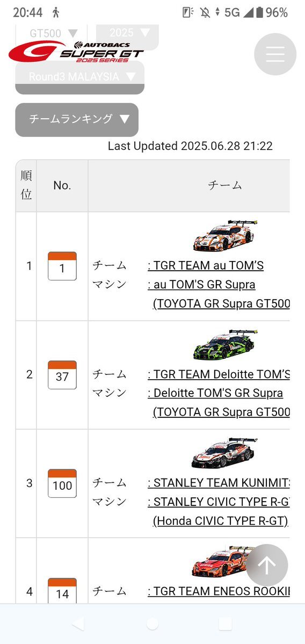Tap the green Deloitte car image
Image resolution: width=305 pixels, height=644 pixels.
225,344
